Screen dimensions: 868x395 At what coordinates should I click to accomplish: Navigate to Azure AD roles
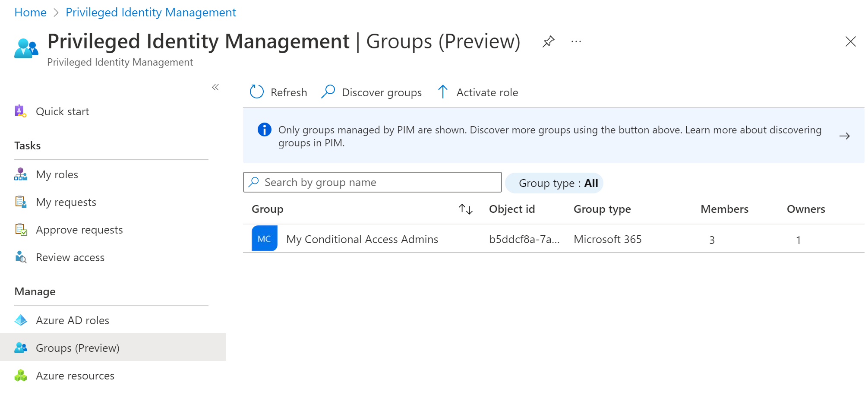72,320
